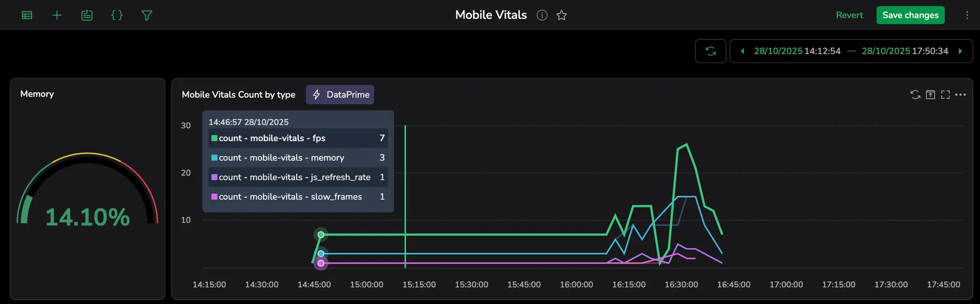Open the filter funnel icon

coord(147,15)
